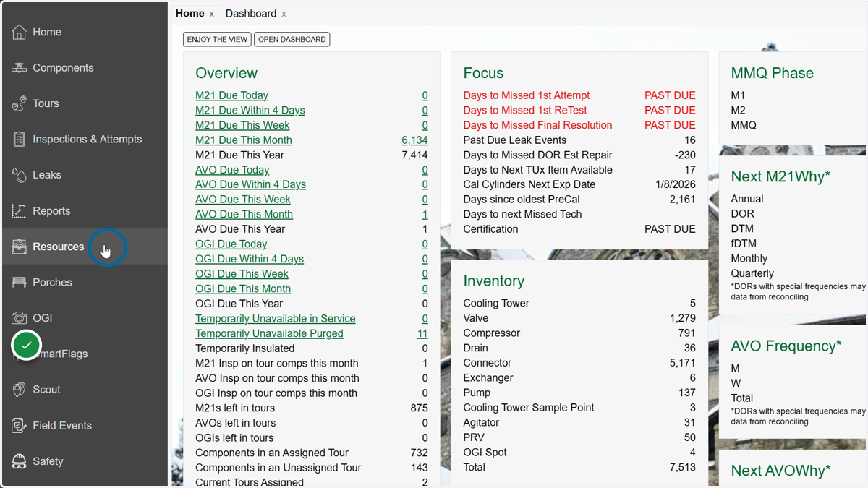Close the Dashboard tab with its x
Screen dimensions: 868x488
284,14
